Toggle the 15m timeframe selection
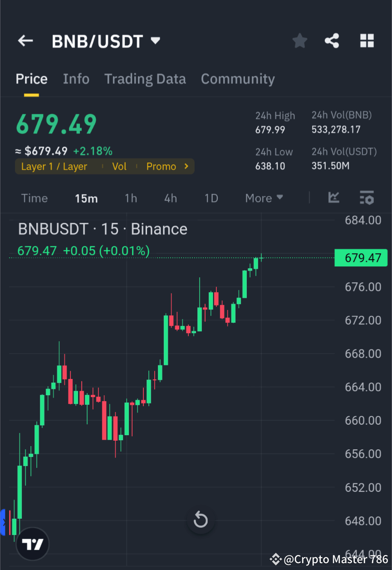 click(x=86, y=198)
